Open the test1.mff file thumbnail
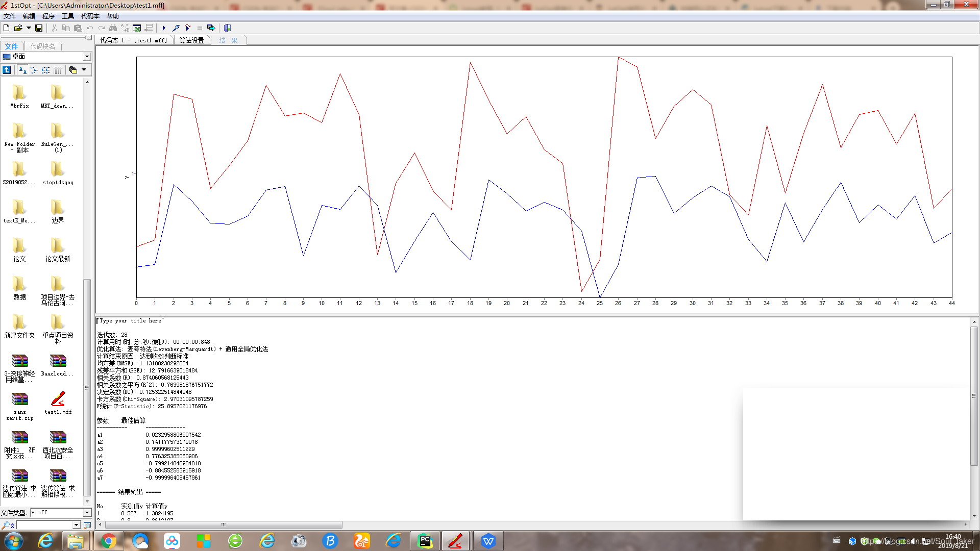Image resolution: width=980 pixels, height=551 pixels. (x=58, y=399)
